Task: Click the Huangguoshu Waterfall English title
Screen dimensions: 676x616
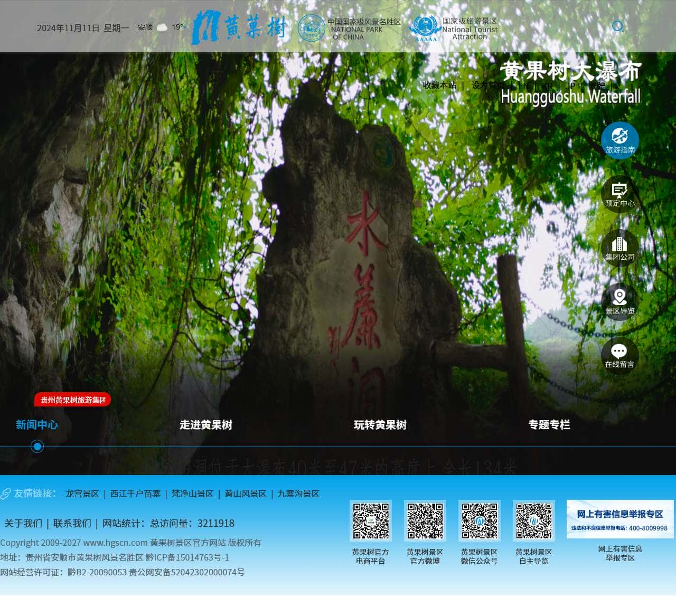Action: coord(570,97)
